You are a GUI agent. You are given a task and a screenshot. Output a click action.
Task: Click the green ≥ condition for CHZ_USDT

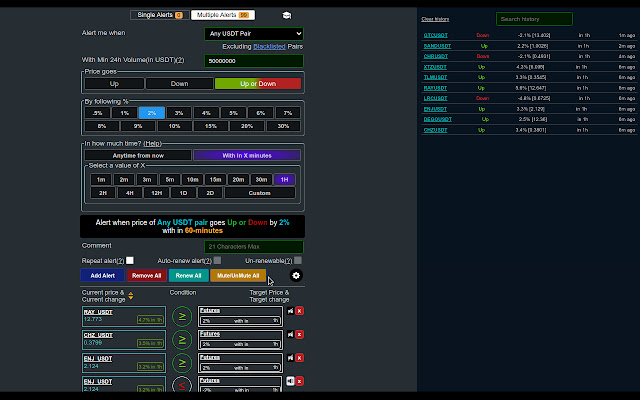(182, 340)
